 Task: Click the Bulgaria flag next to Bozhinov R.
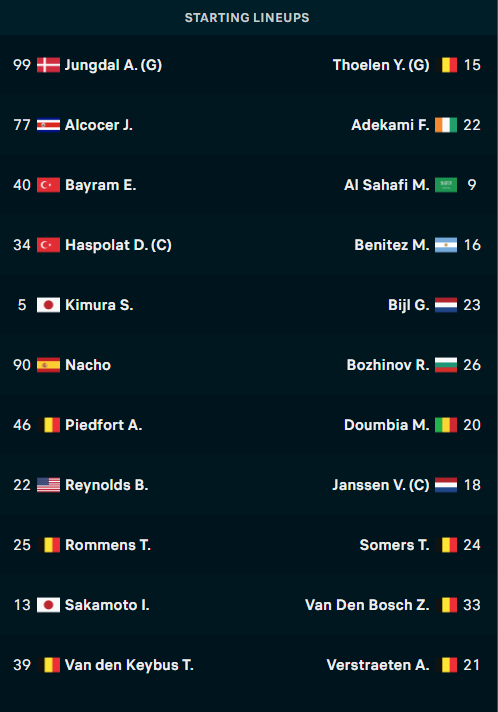pyautogui.click(x=446, y=365)
